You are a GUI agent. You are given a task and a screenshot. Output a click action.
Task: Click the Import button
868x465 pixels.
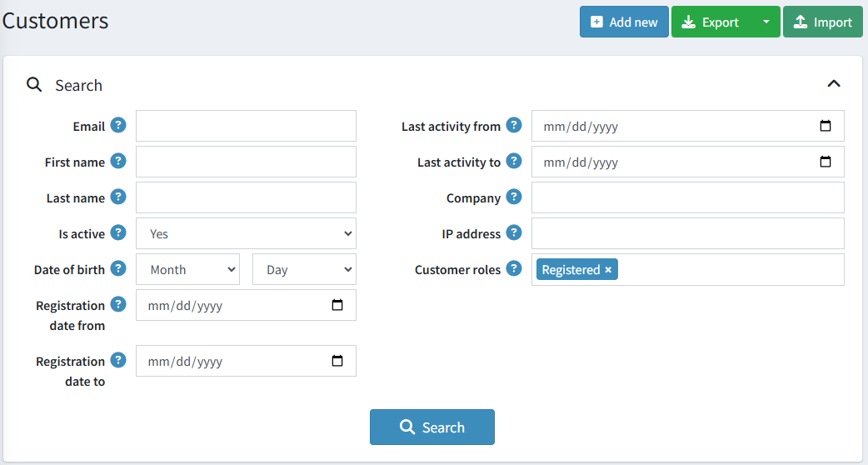click(822, 22)
